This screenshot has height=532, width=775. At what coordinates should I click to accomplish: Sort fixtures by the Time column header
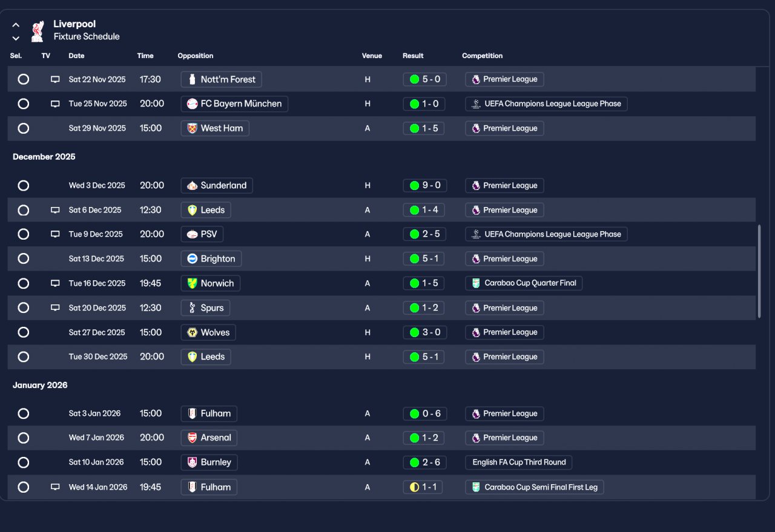[x=145, y=56]
